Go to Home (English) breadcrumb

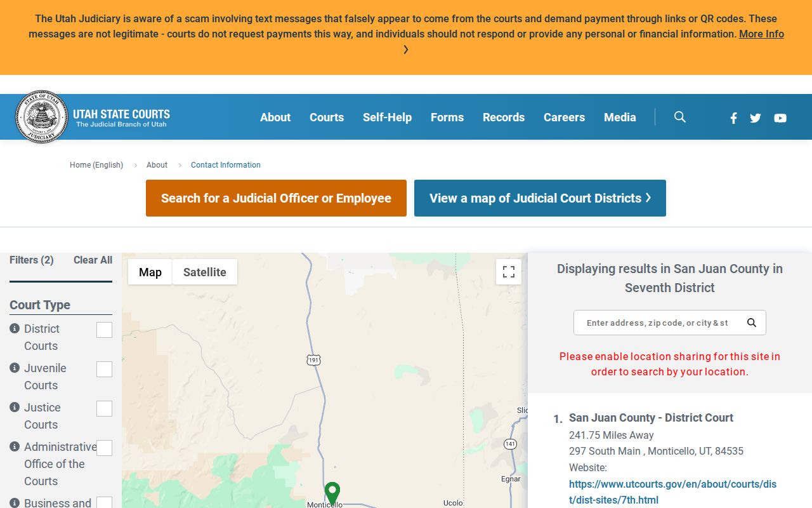point(96,164)
